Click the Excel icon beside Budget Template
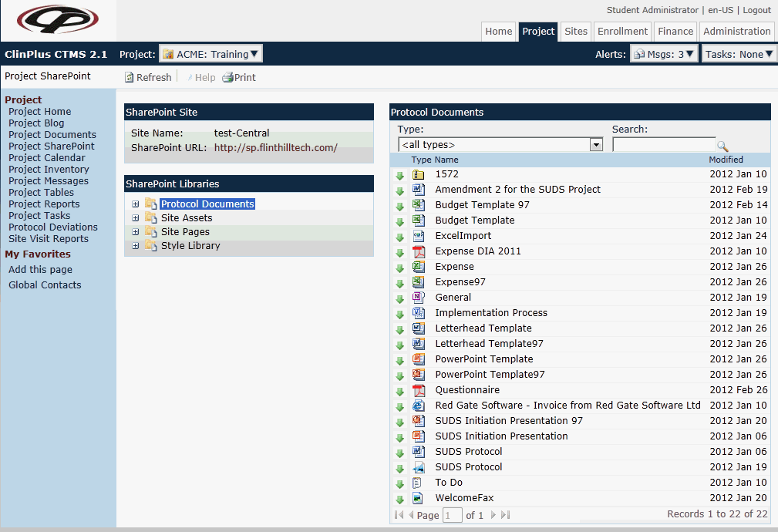Image resolution: width=778 pixels, height=532 pixels. coord(419,221)
